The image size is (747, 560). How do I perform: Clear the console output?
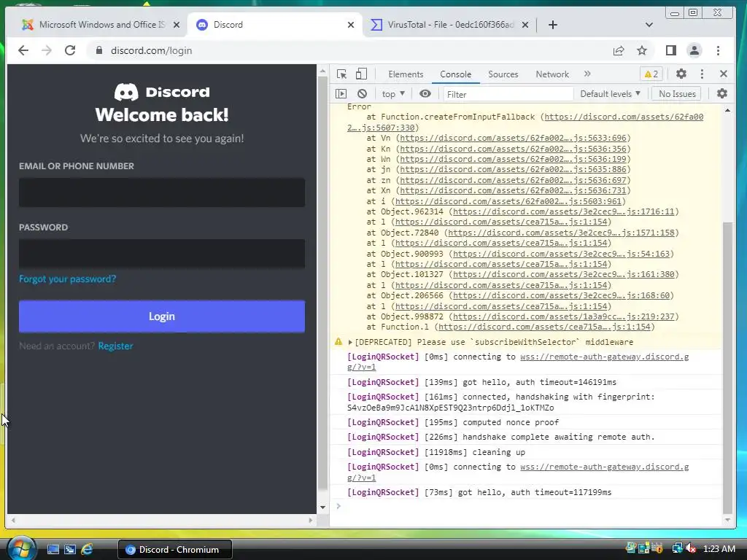(362, 94)
